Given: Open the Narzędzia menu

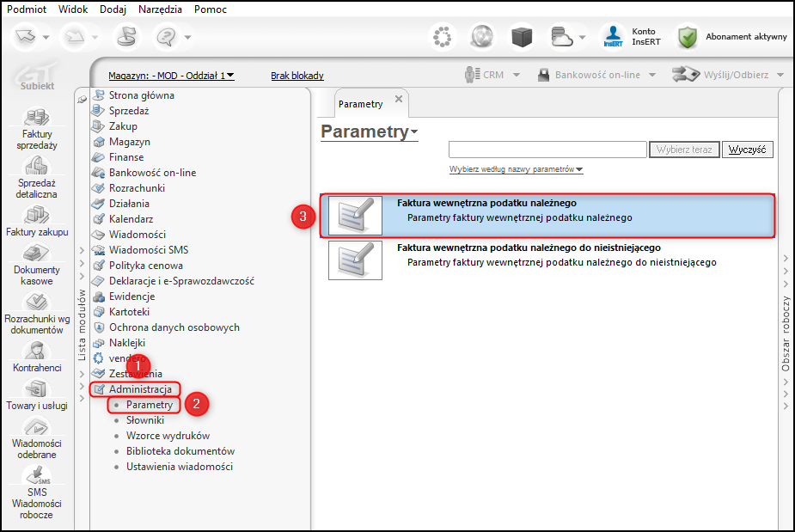Looking at the screenshot, I should (x=160, y=9).
